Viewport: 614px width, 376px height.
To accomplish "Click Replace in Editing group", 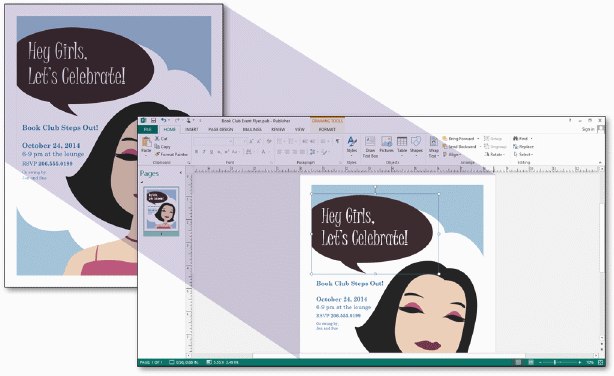I will [x=523, y=146].
